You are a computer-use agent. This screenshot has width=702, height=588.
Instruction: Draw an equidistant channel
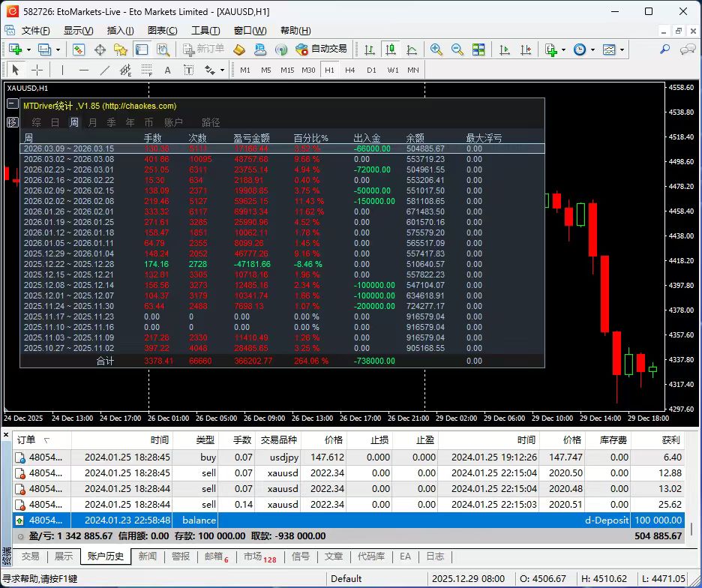[126, 70]
